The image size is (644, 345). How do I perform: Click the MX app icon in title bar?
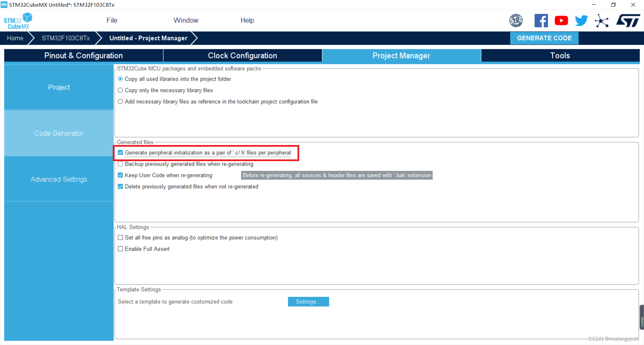point(4,5)
